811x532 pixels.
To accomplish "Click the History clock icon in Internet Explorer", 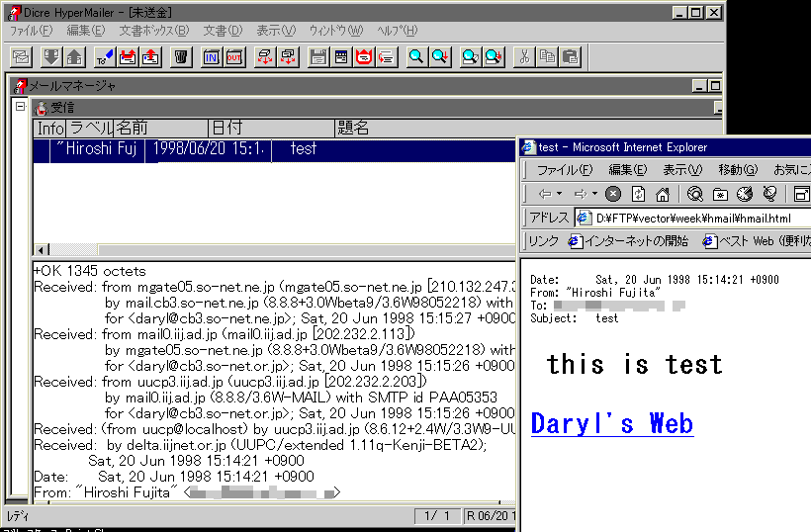I will click(745, 194).
